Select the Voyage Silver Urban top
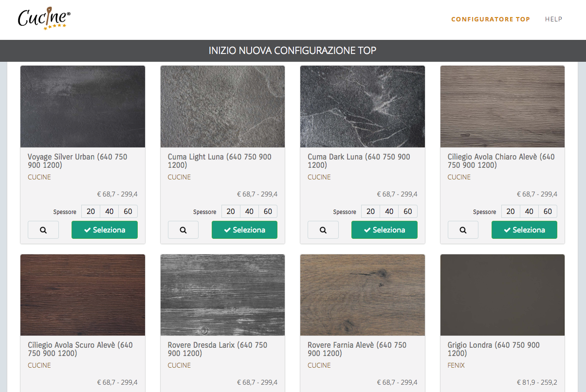 click(105, 230)
